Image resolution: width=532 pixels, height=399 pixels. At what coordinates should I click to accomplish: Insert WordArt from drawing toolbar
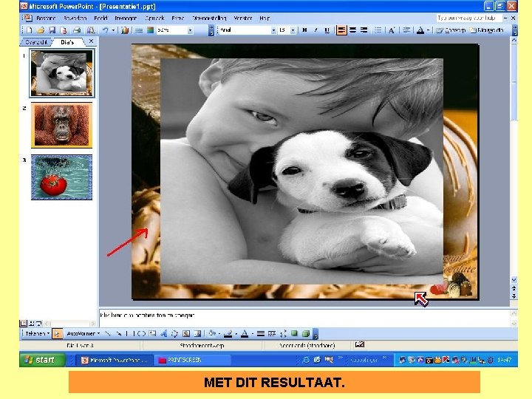[x=163, y=333]
